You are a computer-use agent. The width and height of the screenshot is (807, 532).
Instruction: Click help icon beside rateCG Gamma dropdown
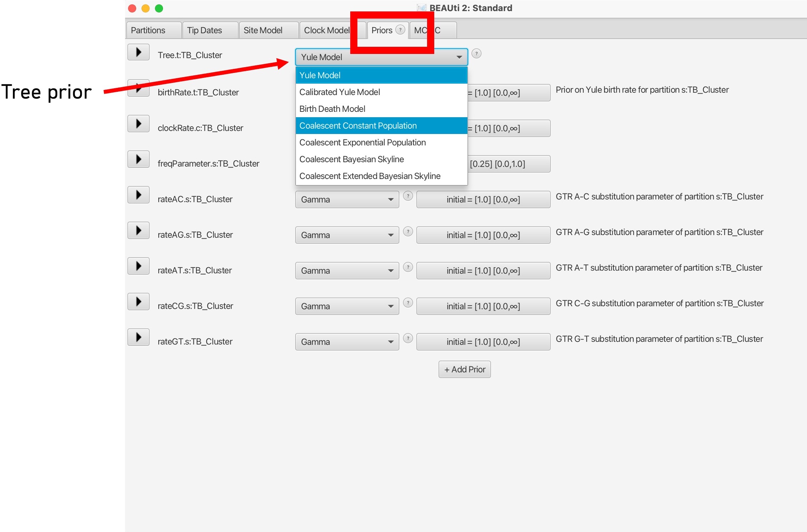coord(408,303)
